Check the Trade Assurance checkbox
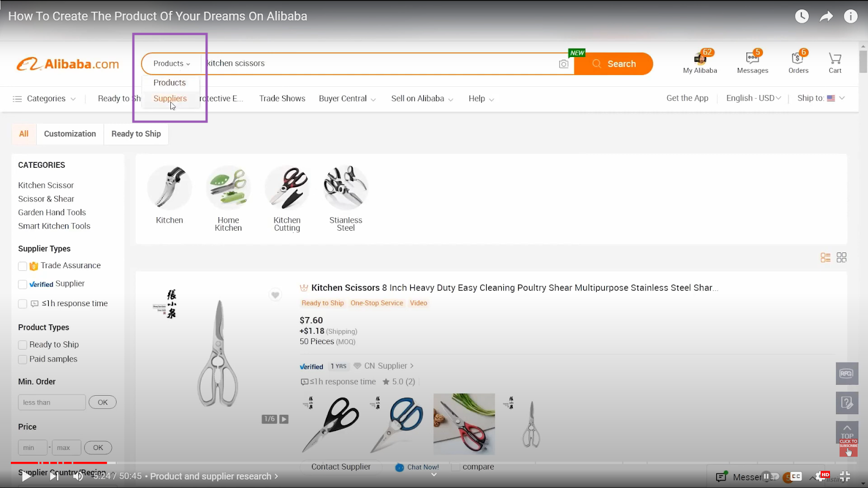Screen dimensions: 868x488 point(23,266)
